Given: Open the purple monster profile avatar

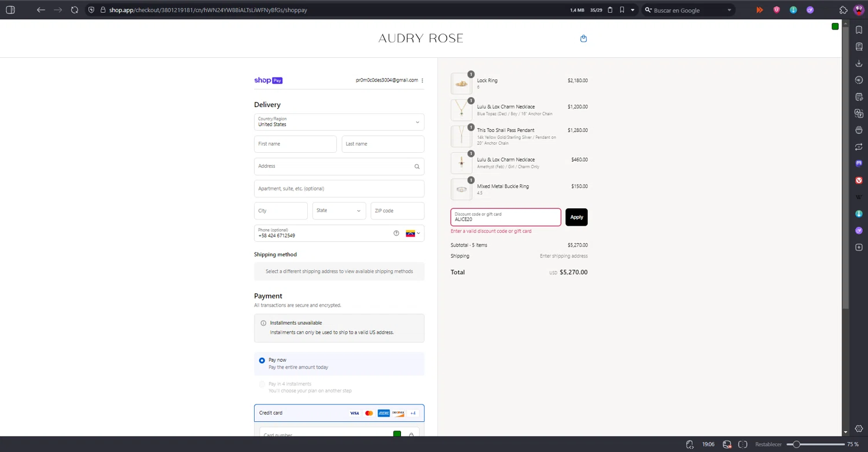Looking at the screenshot, I should pyautogui.click(x=859, y=10).
